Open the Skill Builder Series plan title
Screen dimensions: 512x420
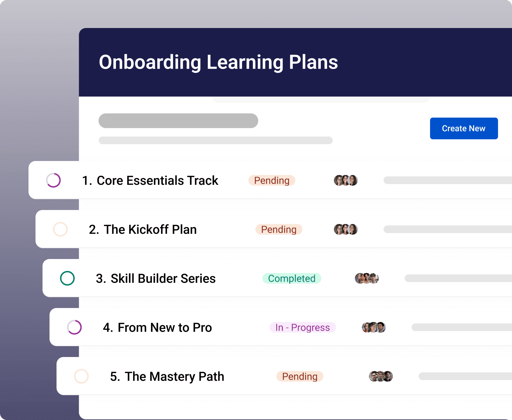coord(156,279)
